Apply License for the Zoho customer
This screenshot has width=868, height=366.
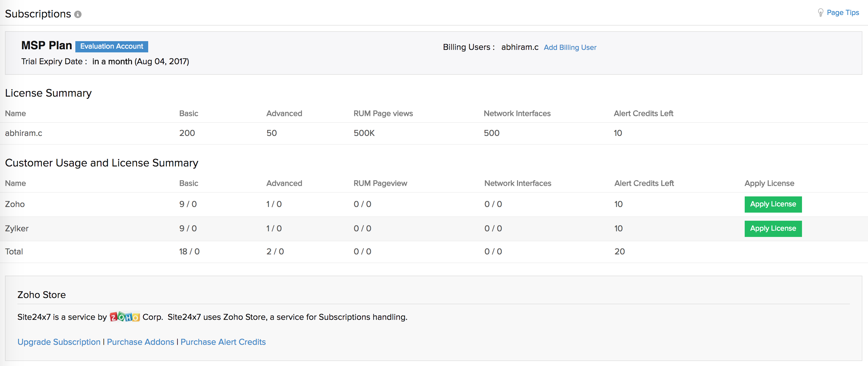773,204
